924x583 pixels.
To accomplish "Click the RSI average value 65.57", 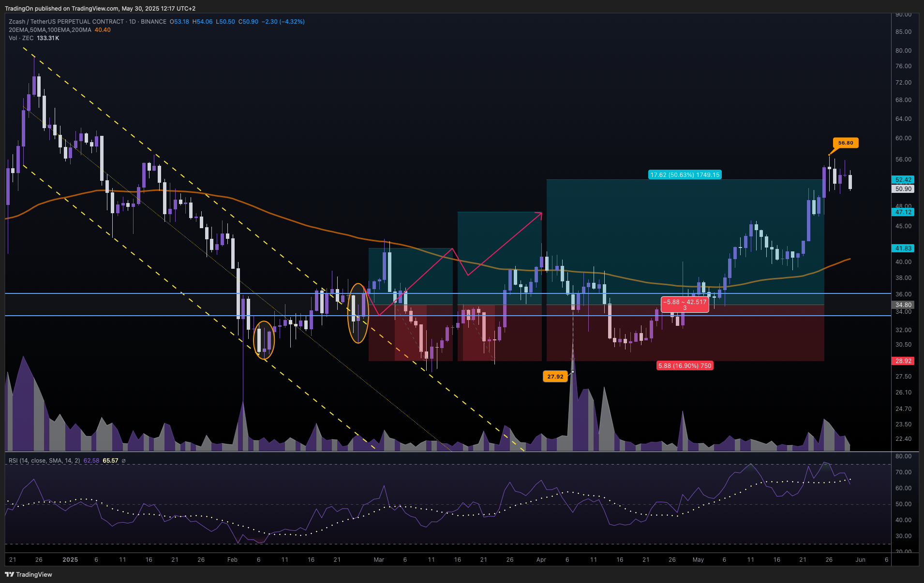I will tap(110, 461).
